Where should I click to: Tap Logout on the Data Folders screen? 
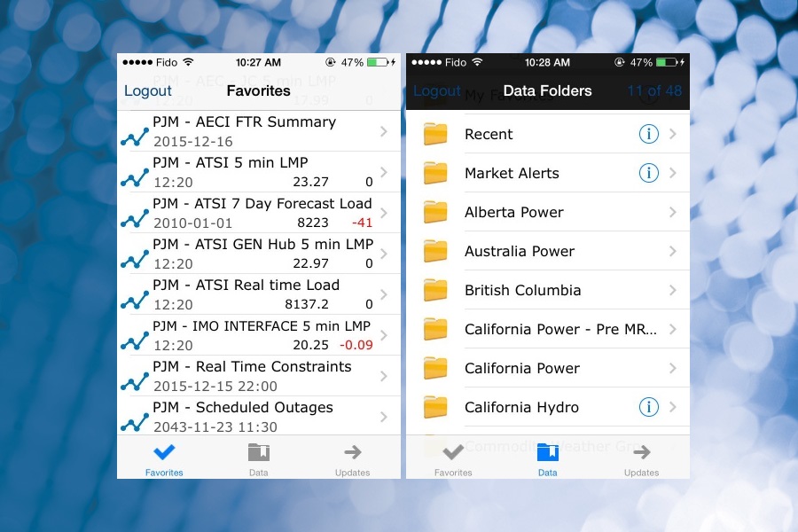click(436, 90)
